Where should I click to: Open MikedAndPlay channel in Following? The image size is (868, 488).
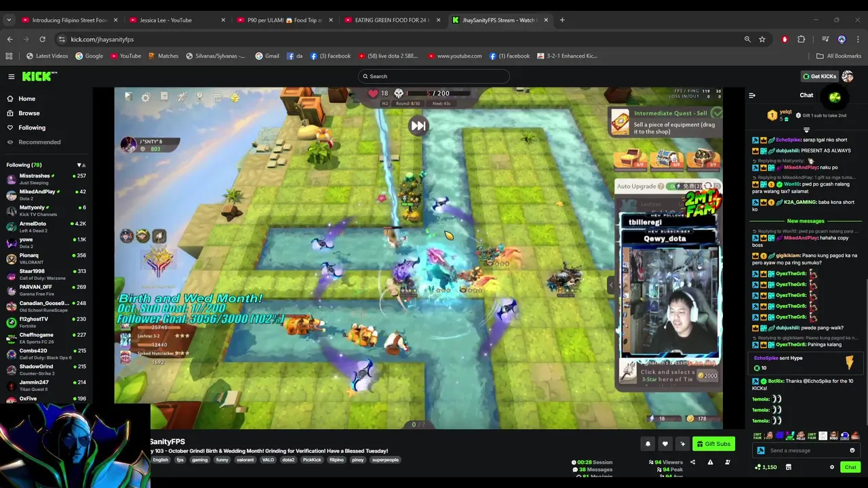tap(46, 195)
